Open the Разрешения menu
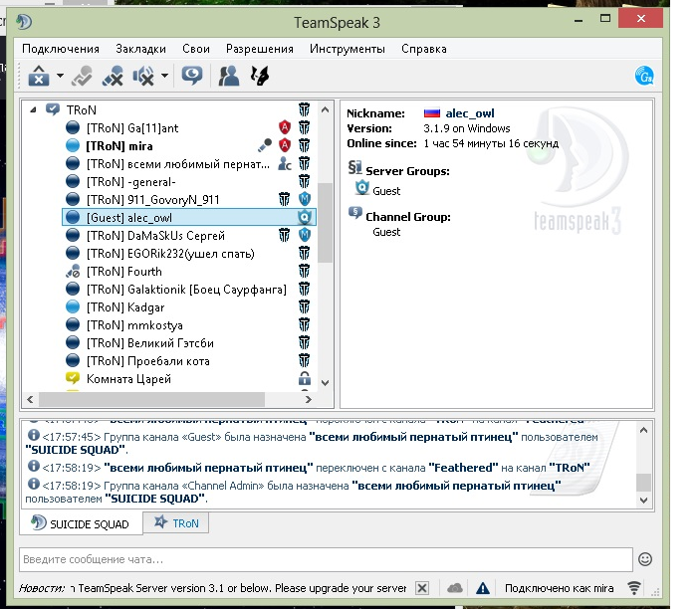700x609 pixels. (x=260, y=49)
